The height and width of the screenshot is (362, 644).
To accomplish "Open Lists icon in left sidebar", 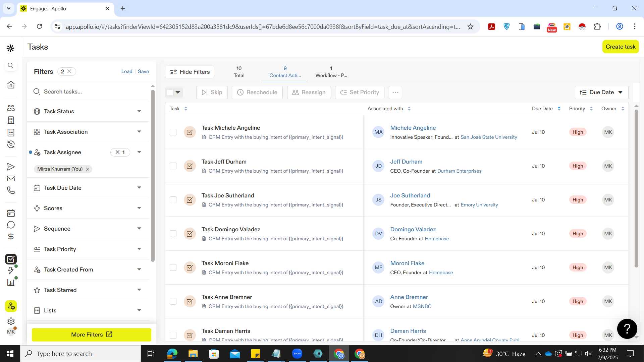I will (11, 132).
